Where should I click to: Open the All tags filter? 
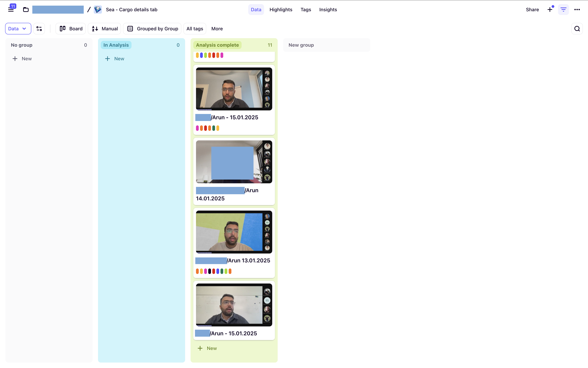pos(195,29)
